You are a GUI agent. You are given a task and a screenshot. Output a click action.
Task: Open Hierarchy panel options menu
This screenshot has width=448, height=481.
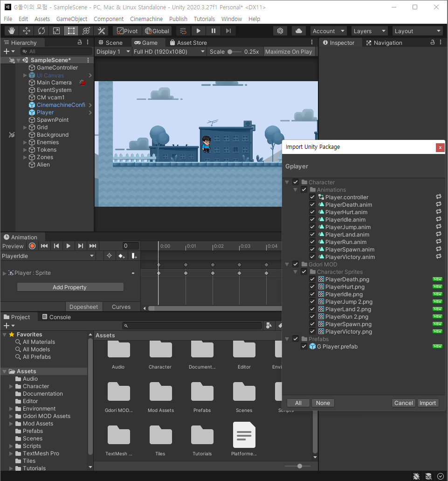coord(88,42)
